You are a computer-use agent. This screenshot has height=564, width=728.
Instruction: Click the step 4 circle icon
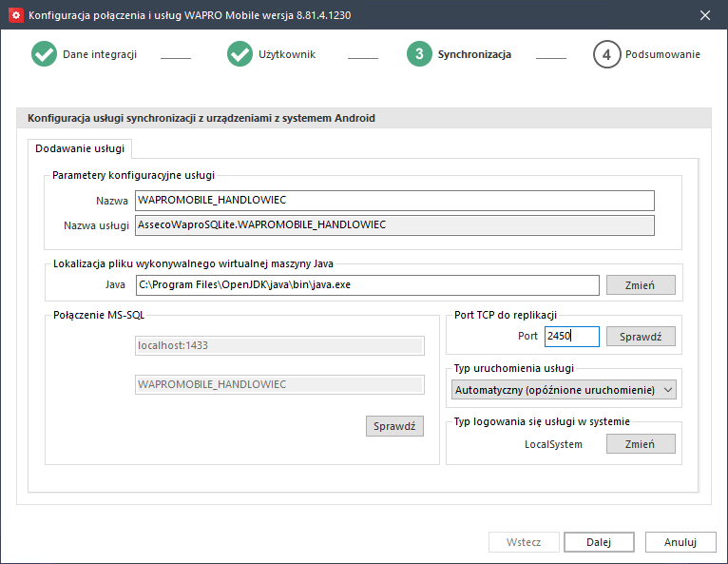[606, 54]
